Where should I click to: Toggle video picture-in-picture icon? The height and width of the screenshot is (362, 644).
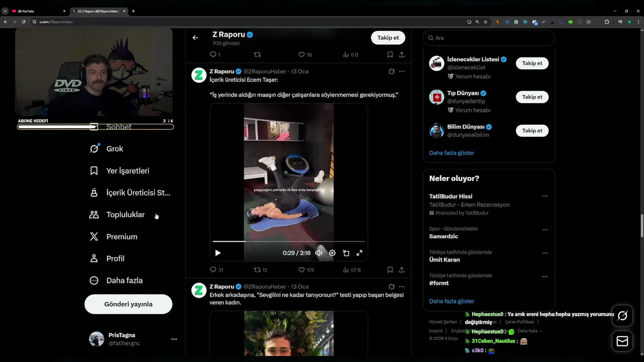pos(346,253)
